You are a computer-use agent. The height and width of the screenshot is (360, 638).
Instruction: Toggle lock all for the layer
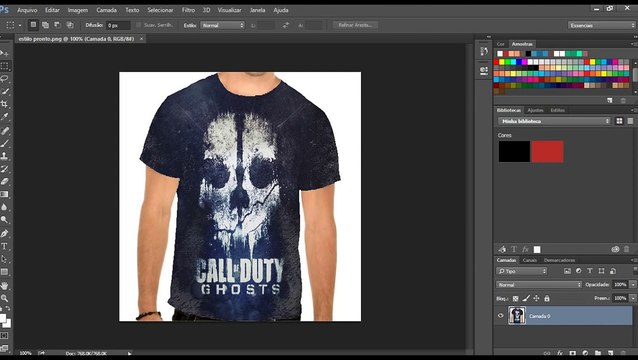pyautogui.click(x=547, y=299)
